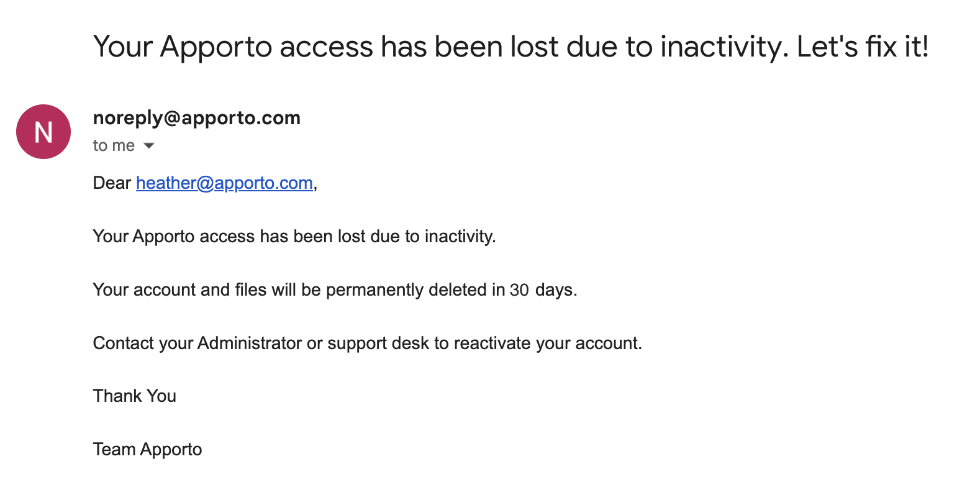Click the word 'inactivity' in the body

[459, 237]
